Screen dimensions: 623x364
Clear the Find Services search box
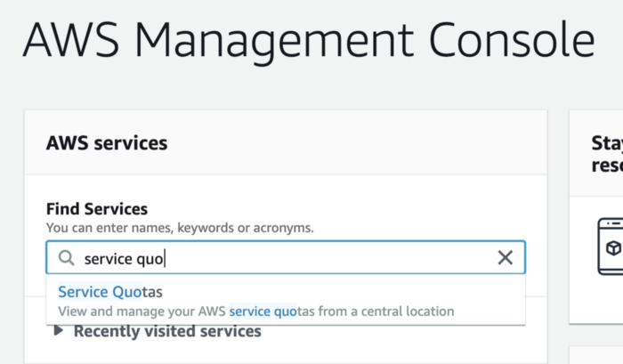(505, 258)
